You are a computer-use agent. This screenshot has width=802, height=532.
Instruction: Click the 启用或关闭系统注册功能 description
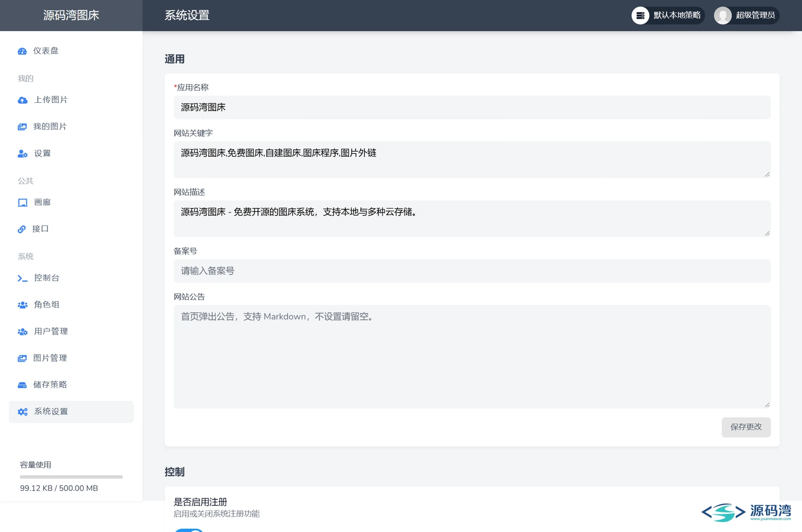click(217, 514)
